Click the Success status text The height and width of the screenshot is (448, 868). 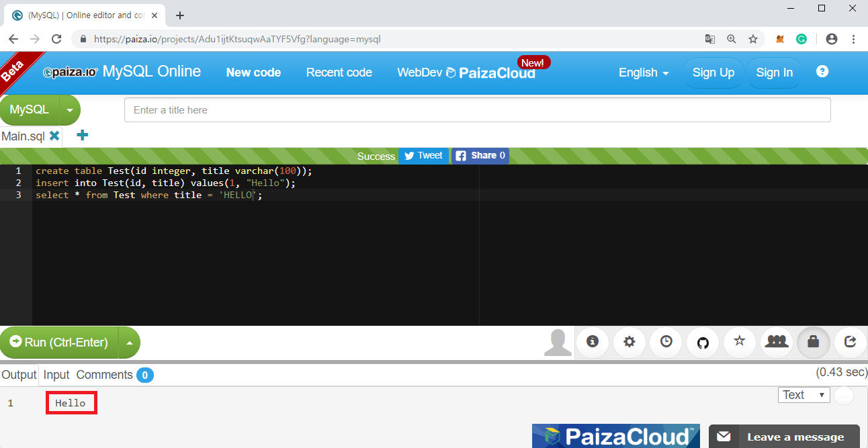pyautogui.click(x=376, y=156)
